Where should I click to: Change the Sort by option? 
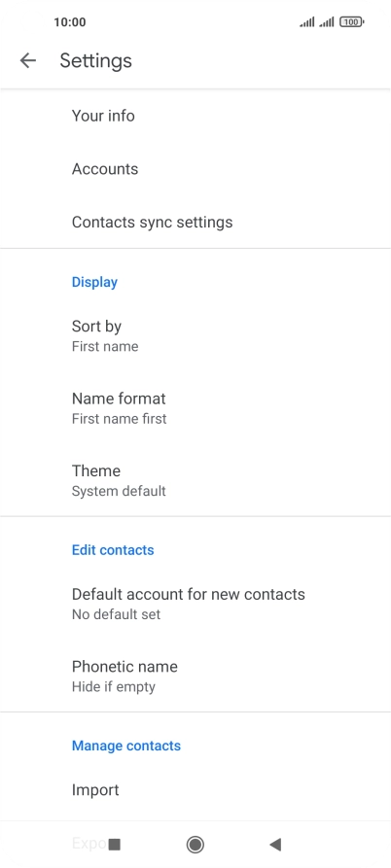195,335
